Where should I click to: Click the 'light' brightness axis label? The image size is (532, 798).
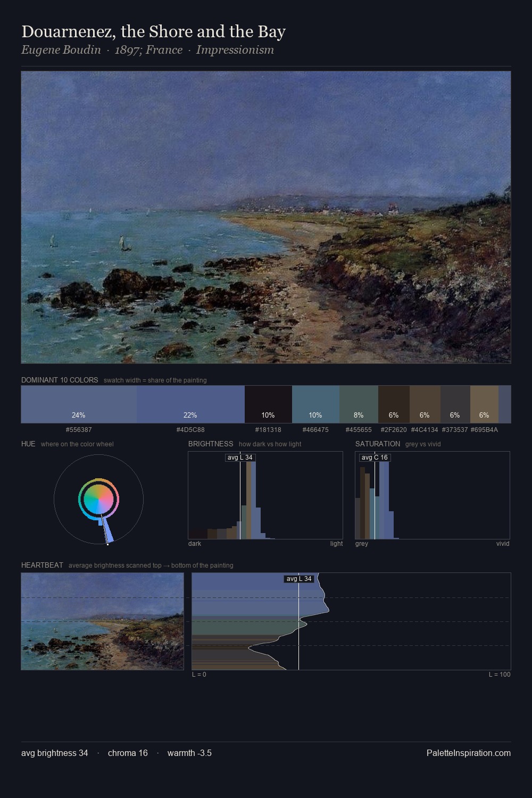point(336,544)
